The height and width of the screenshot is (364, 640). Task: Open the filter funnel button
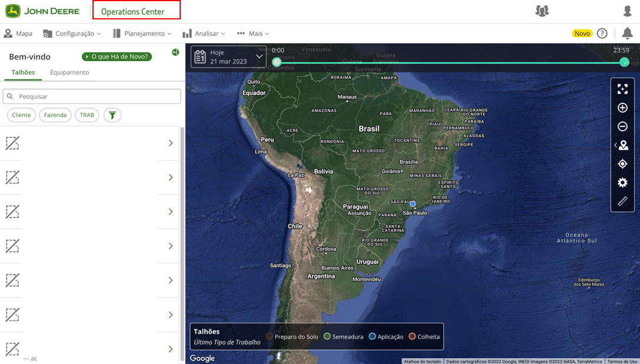(x=112, y=115)
